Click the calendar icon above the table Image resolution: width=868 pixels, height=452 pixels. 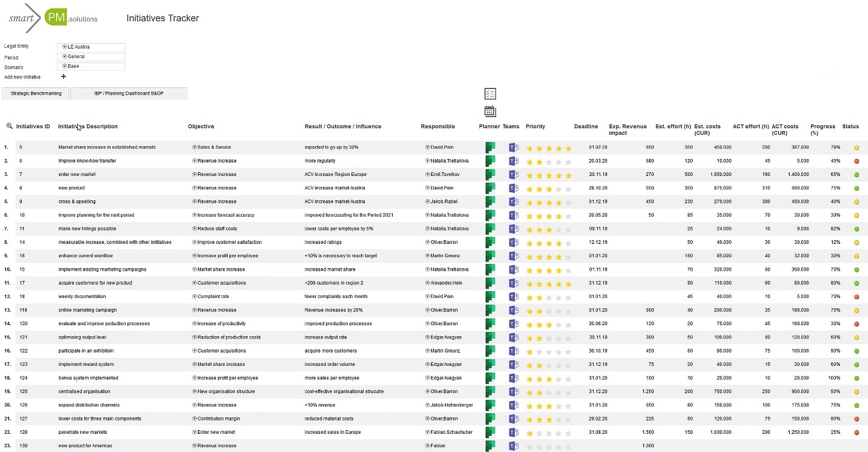(490, 111)
